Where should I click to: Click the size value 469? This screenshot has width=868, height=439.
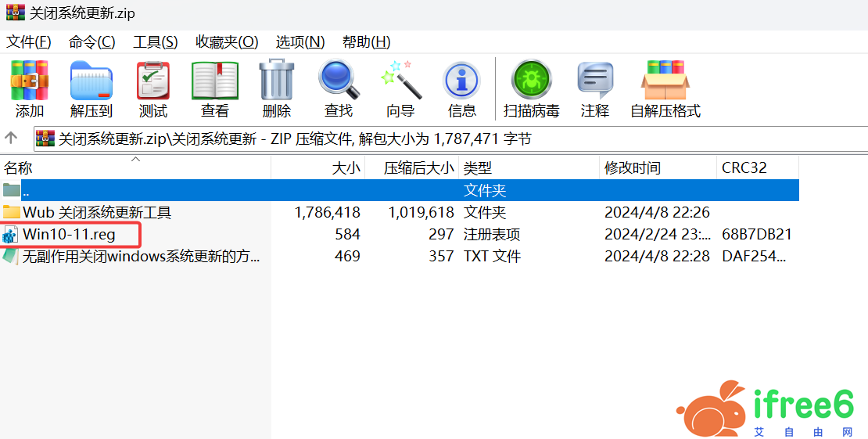(348, 256)
